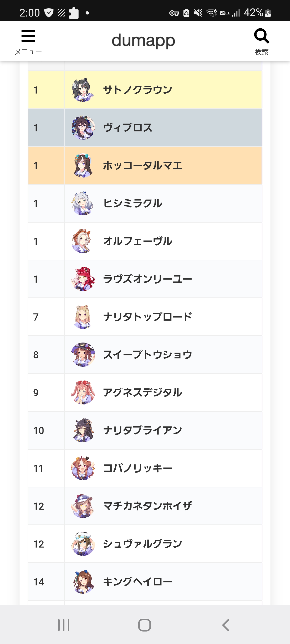The width and height of the screenshot is (290, 644).
Task: Open Android recent apps button
Action: coord(64,625)
